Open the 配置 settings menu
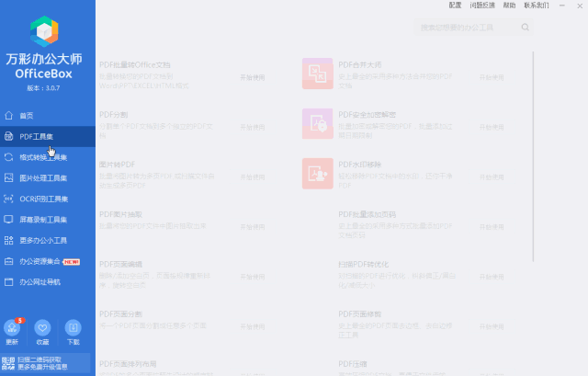This screenshot has width=588, height=376. (x=456, y=6)
